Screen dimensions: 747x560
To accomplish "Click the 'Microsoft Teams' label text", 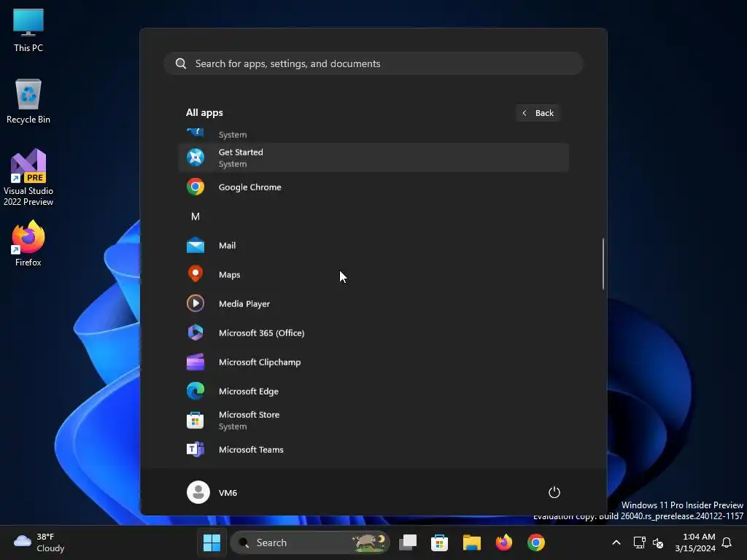I will coord(251,449).
